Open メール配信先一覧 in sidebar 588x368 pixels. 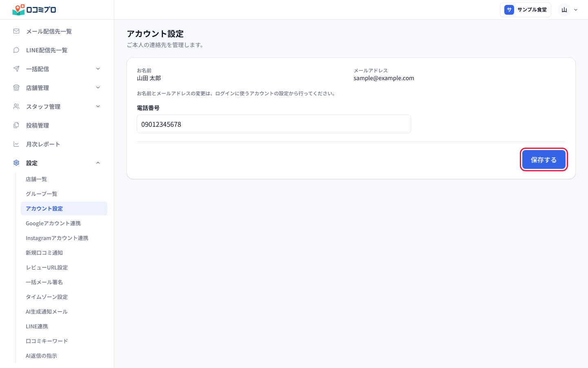click(57, 31)
